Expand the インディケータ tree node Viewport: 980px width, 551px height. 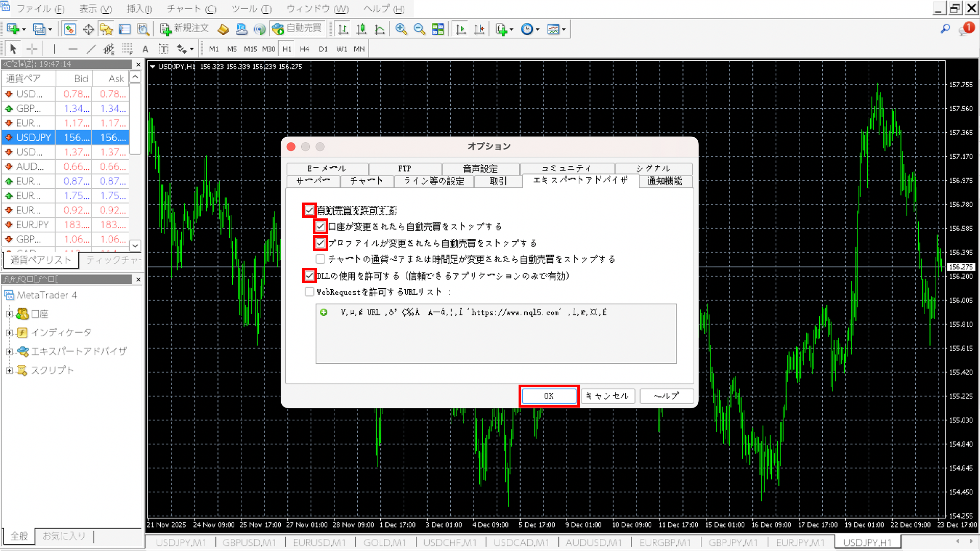coord(9,333)
